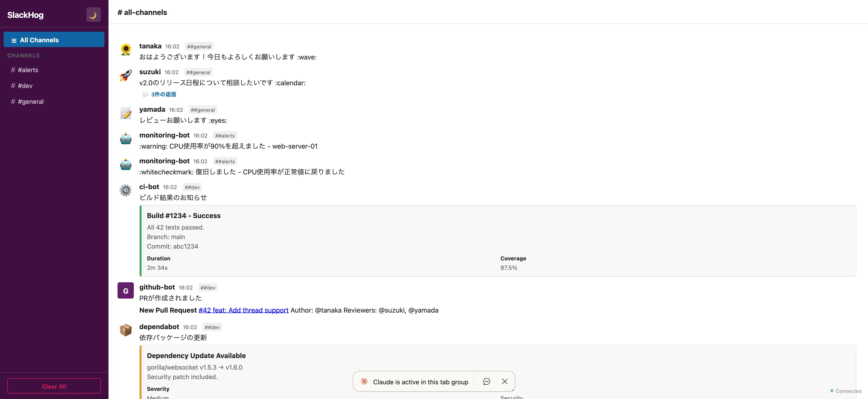This screenshot has width=868, height=399.
Task: Click the ##general tag on tanaka's message
Action: pyautogui.click(x=199, y=47)
